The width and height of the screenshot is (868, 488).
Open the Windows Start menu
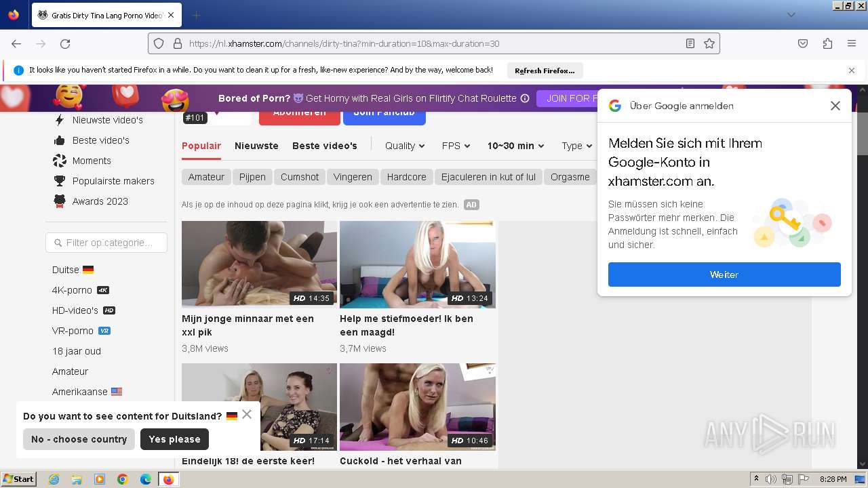pyautogui.click(x=18, y=479)
